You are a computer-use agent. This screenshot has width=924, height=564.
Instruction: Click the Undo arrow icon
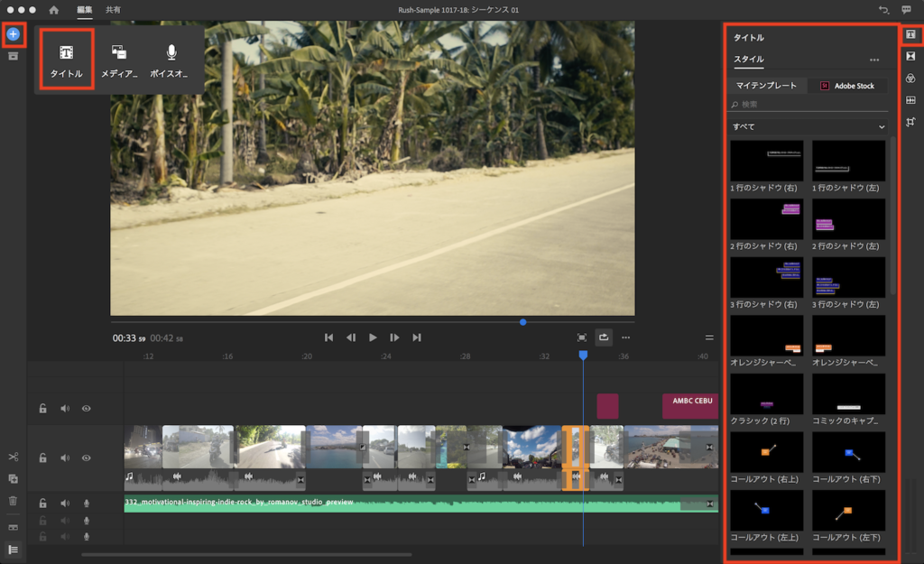coord(882,10)
